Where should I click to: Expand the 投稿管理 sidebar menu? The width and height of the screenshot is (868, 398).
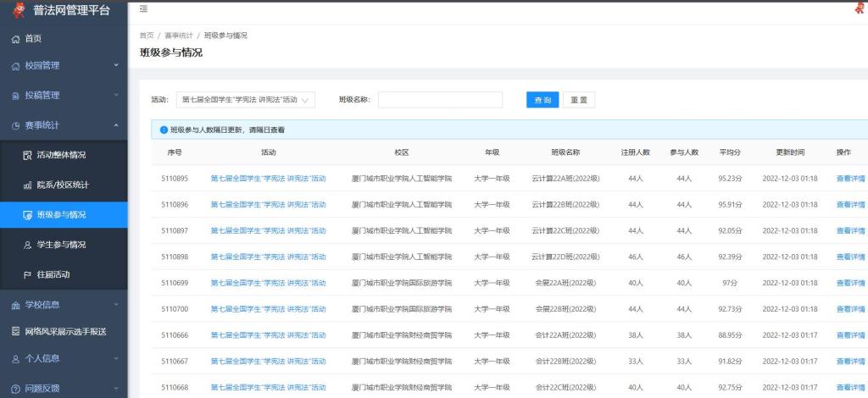tap(64, 95)
